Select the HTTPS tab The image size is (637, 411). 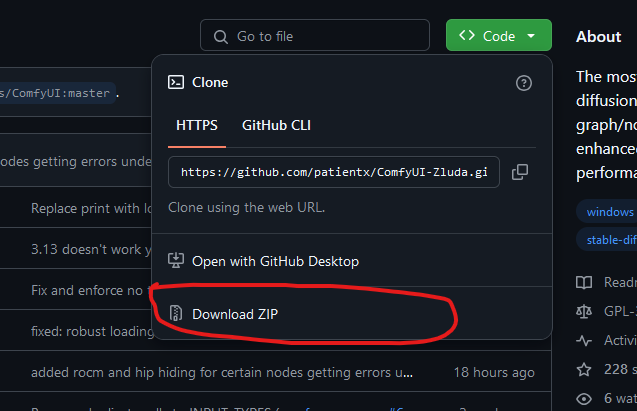click(x=197, y=125)
